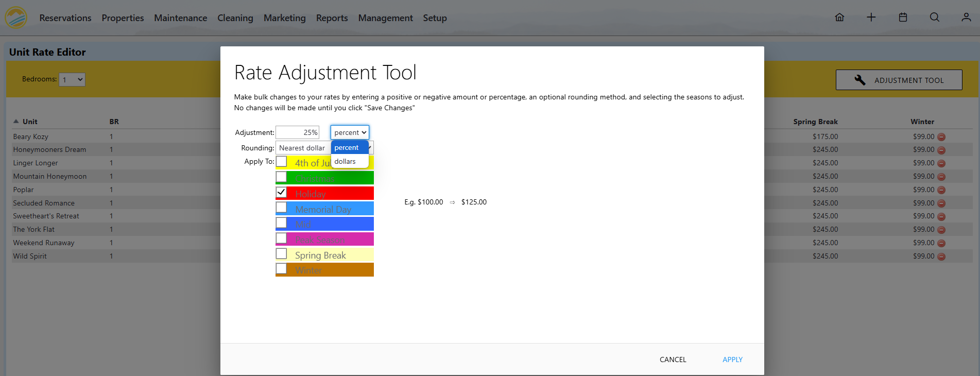The width and height of the screenshot is (980, 376).
Task: Apply the rate adjustment
Action: pos(732,360)
